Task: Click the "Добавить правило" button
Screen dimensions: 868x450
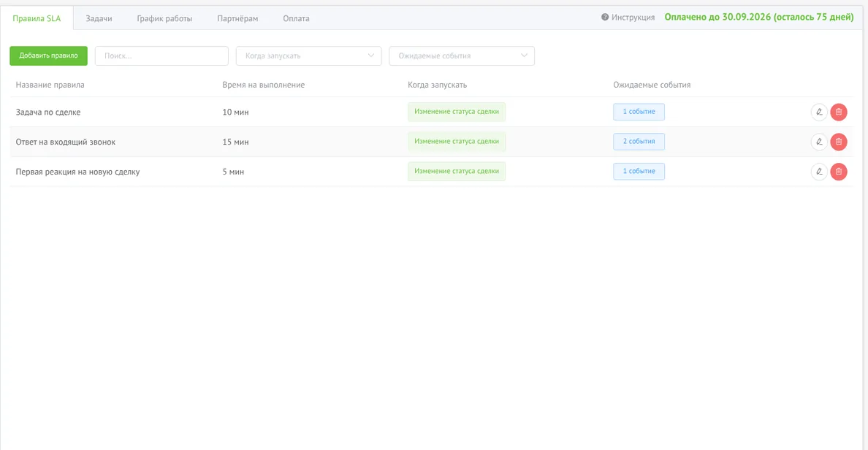Action: pyautogui.click(x=49, y=56)
